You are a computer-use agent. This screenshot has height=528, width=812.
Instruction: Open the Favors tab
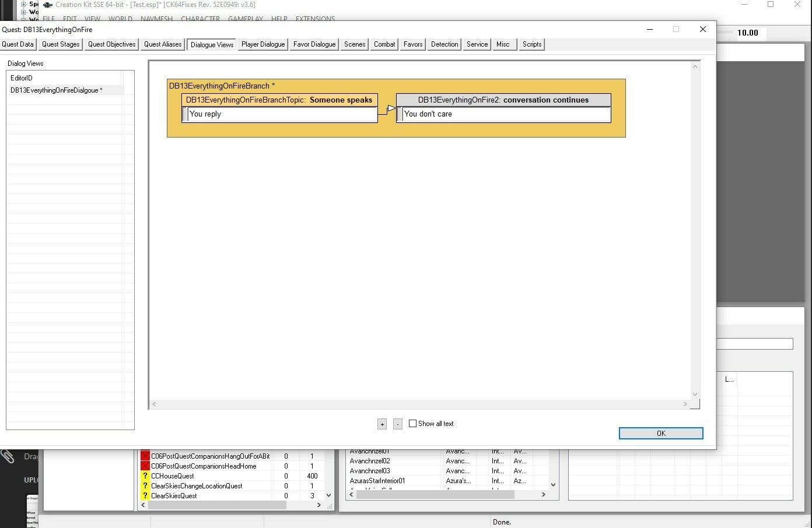[x=413, y=44]
